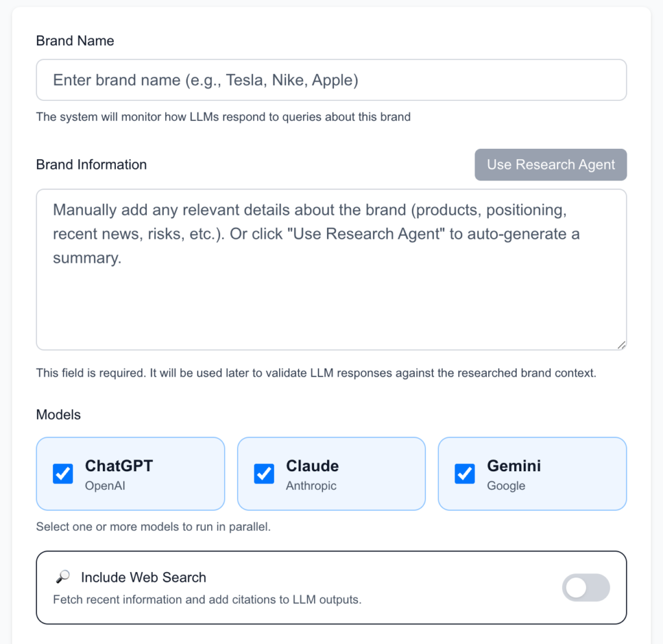
Task: Click the OpenAI subtitle in the ChatGPT card
Action: tap(105, 486)
